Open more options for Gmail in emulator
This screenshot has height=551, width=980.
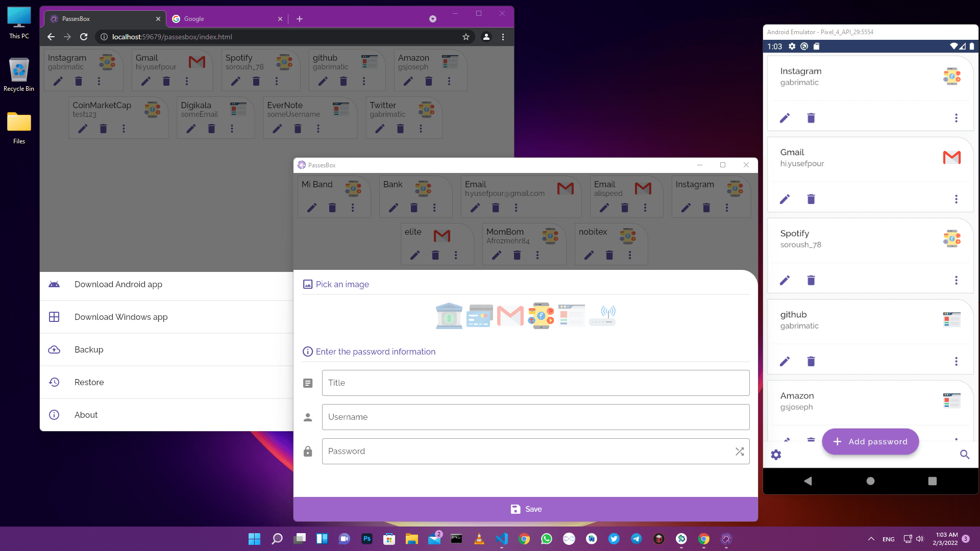[956, 199]
